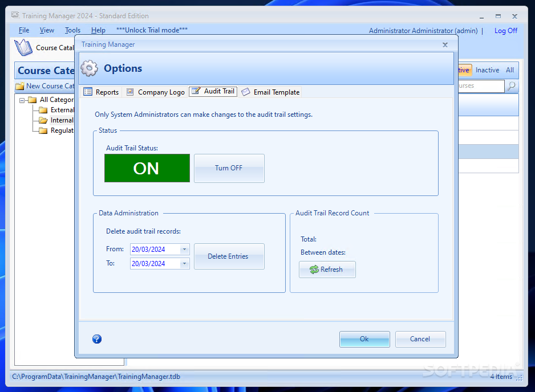Click the Delete Entries button
This screenshot has width=535, height=392.
coord(229,256)
